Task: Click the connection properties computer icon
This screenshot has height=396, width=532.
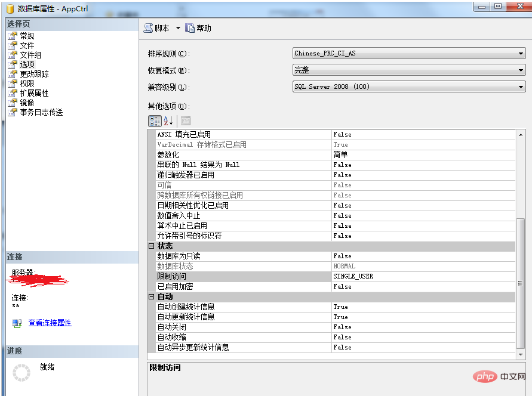Action: pos(17,323)
